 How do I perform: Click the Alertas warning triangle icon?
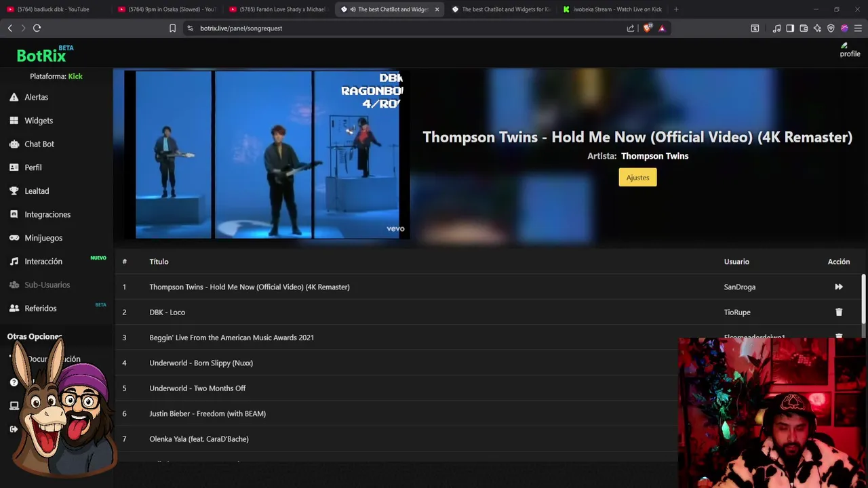(14, 97)
